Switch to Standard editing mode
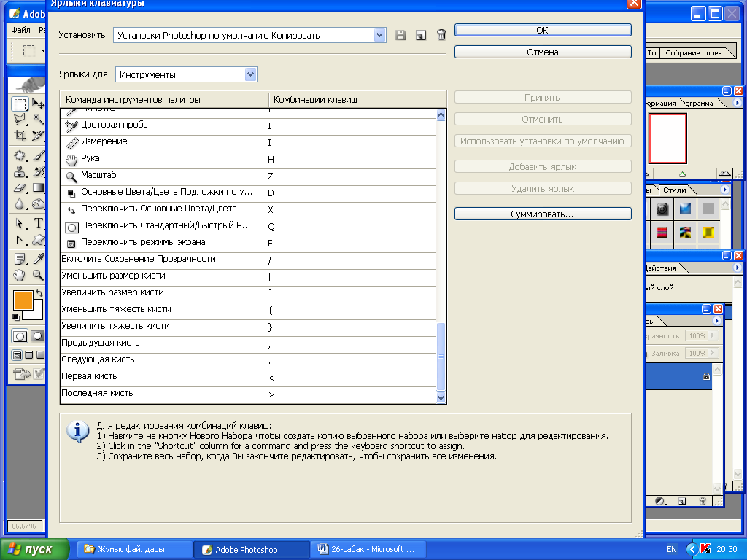Screen dimensions: 747x560 click(x=20, y=336)
